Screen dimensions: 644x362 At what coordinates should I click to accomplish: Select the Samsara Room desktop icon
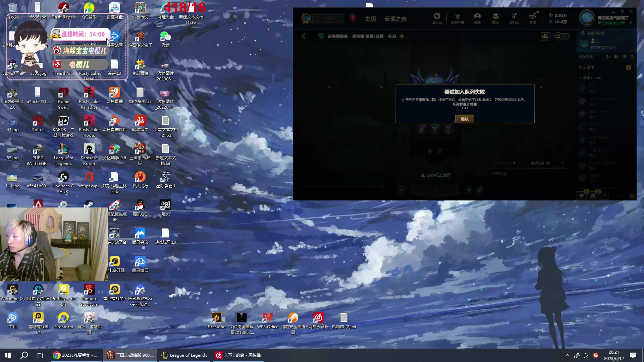[89, 155]
